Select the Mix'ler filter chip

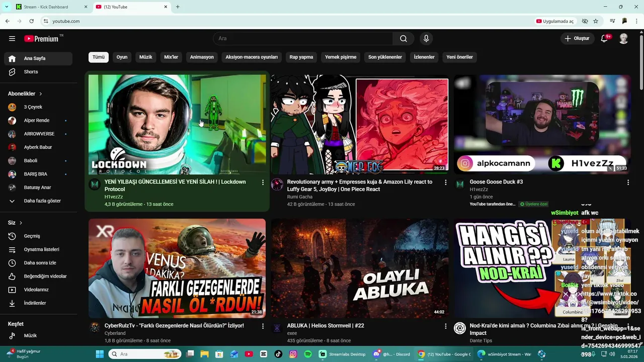pyautogui.click(x=171, y=57)
